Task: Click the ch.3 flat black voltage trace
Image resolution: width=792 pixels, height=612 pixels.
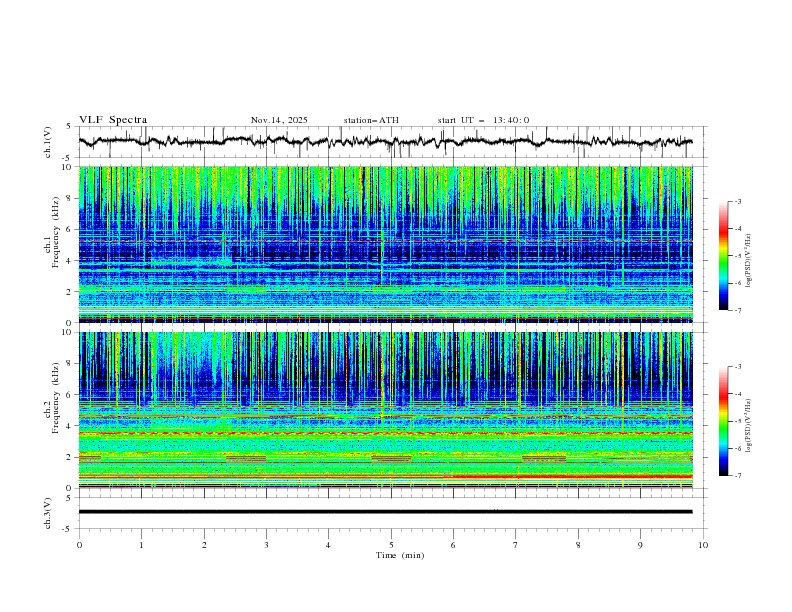Action: tap(385, 512)
